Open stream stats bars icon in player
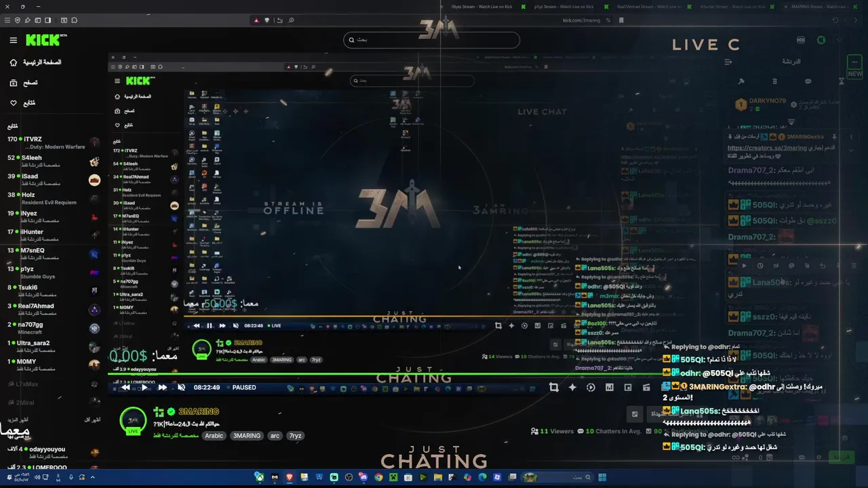 point(609,388)
